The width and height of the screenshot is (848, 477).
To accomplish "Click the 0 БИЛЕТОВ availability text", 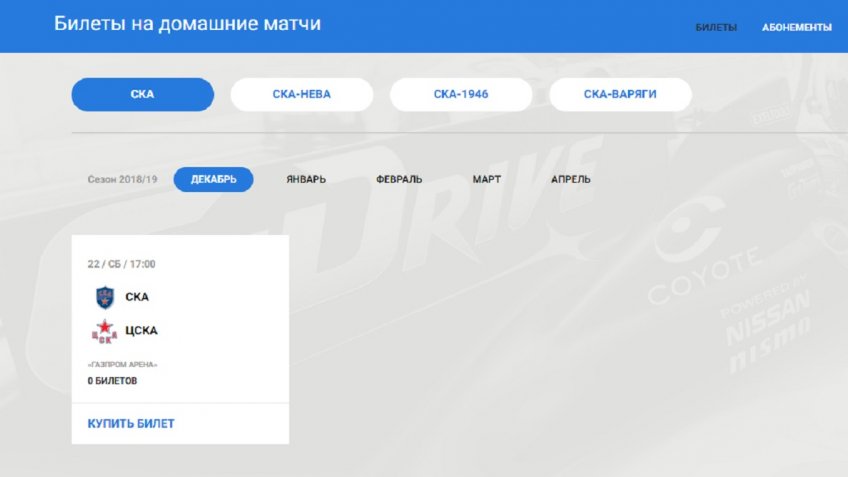I will (112, 381).
